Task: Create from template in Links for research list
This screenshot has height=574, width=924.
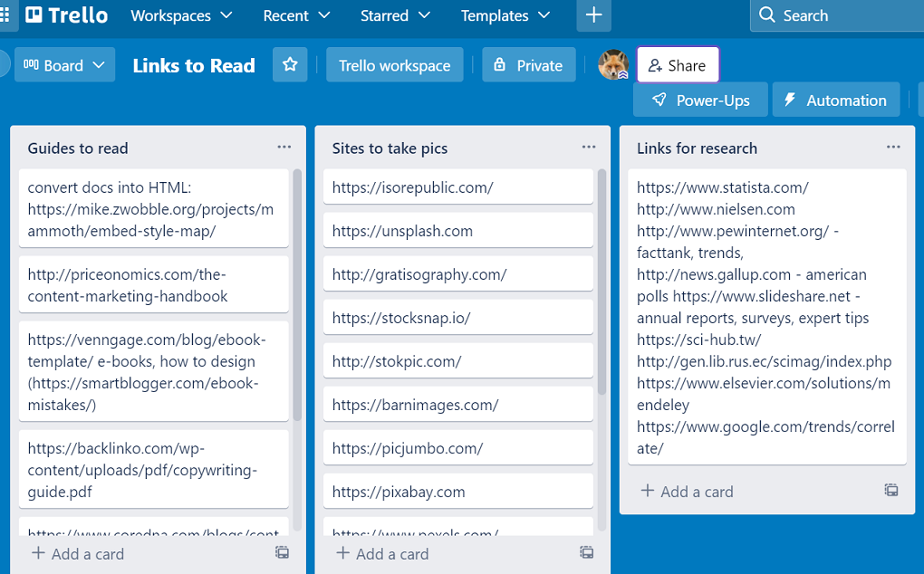Action: tap(891, 490)
